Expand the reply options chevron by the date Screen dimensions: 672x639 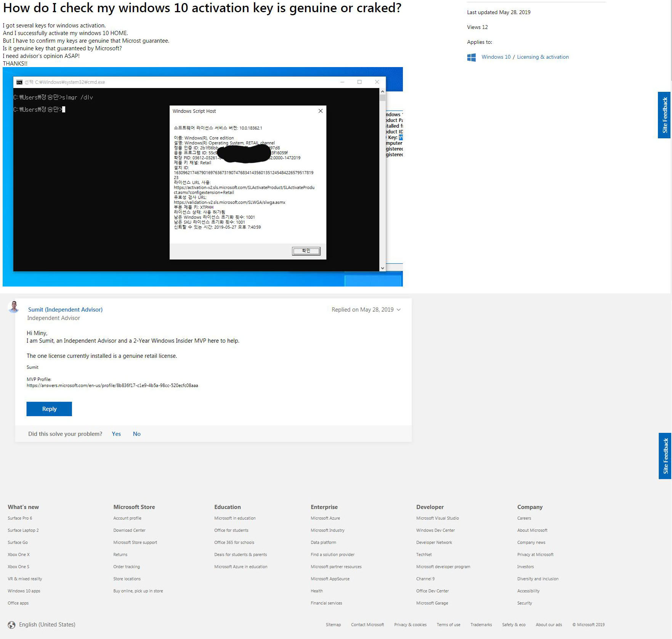point(399,310)
